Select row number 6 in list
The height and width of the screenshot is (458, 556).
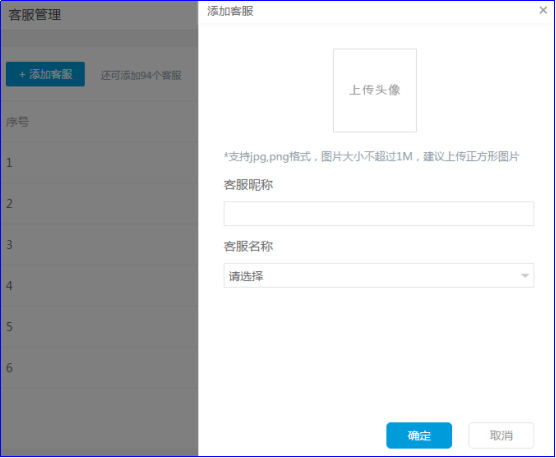(x=99, y=368)
